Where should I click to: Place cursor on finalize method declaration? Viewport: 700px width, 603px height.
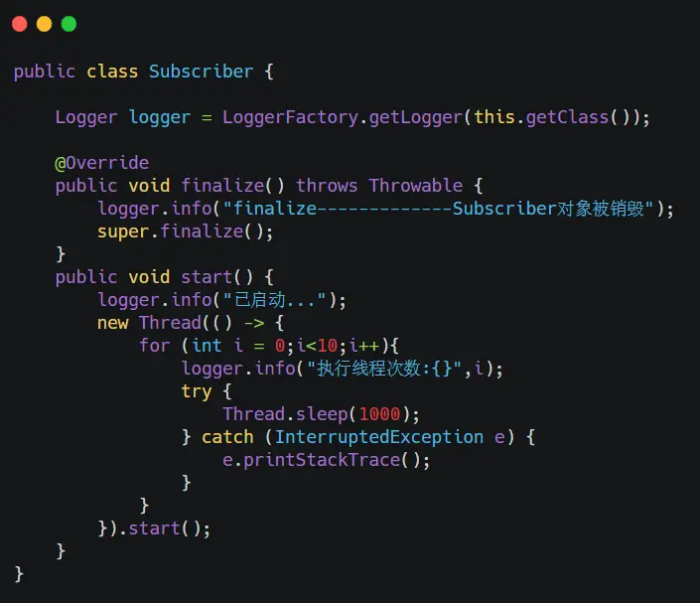(x=222, y=186)
